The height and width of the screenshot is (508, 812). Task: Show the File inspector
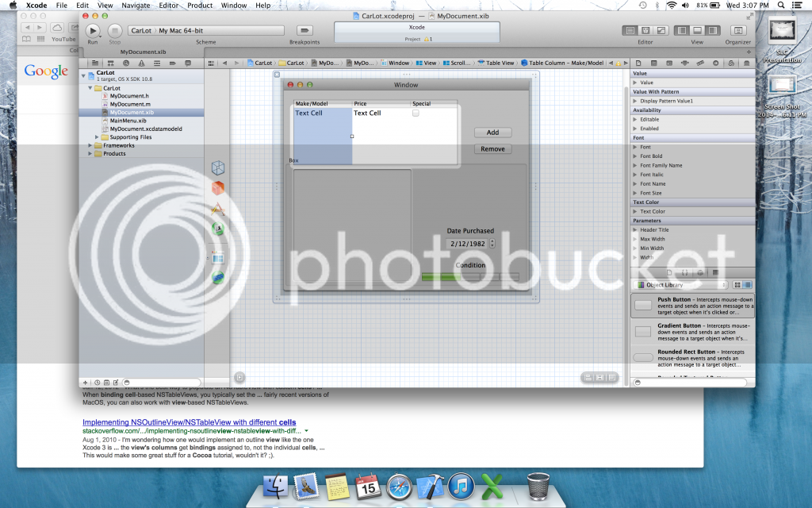coord(638,63)
